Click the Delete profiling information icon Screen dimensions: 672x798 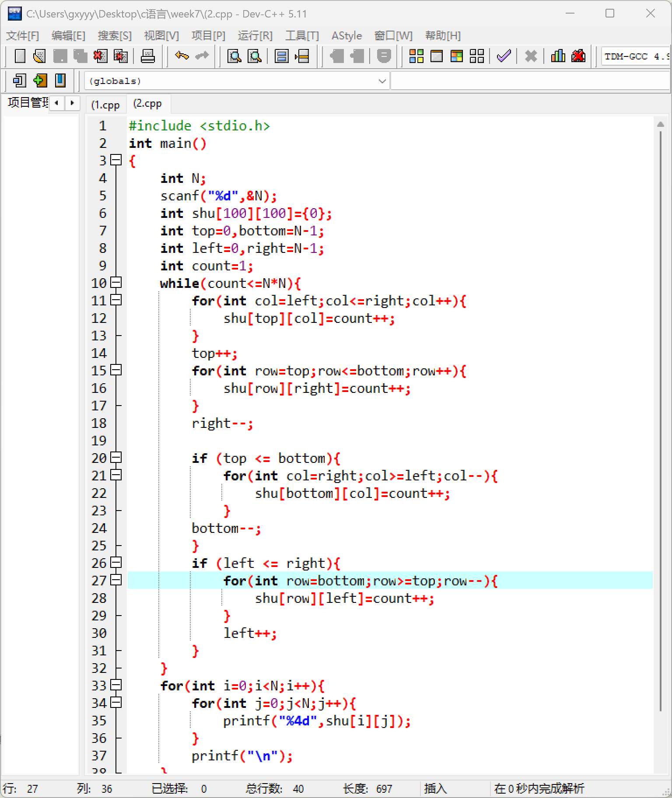click(x=578, y=56)
